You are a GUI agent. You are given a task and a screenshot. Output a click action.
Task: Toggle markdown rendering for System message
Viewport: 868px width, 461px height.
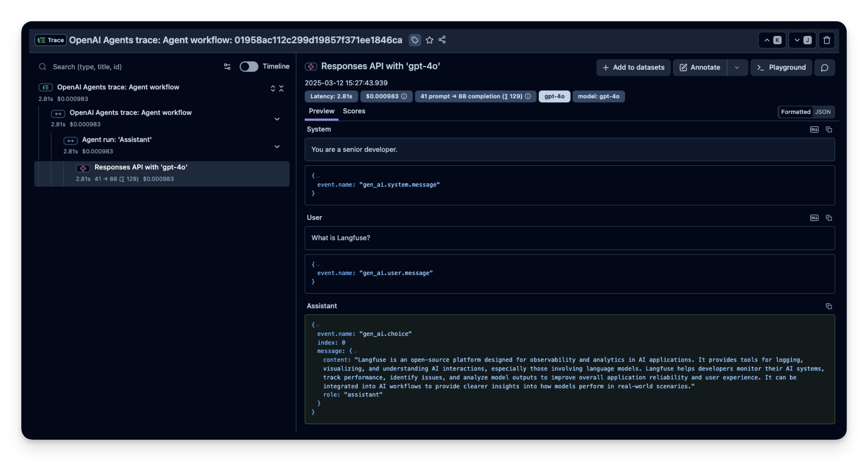[814, 129]
